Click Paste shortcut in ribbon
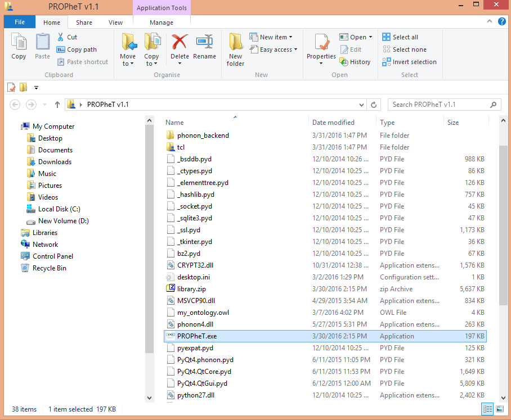 point(83,62)
